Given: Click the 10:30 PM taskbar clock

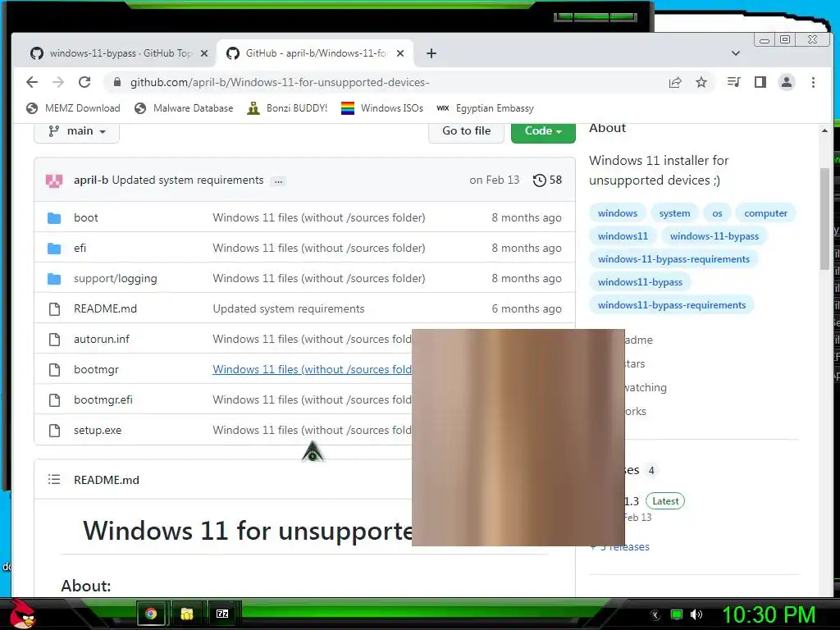Looking at the screenshot, I should (769, 614).
